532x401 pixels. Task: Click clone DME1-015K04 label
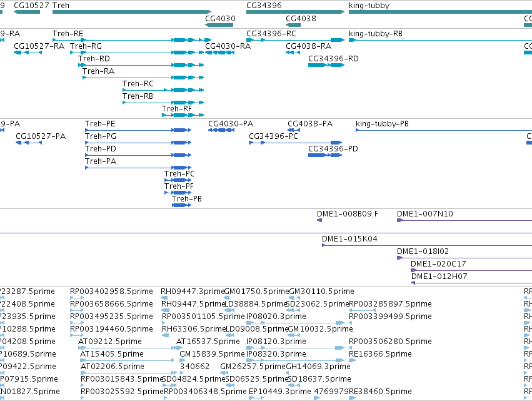[x=349, y=239]
